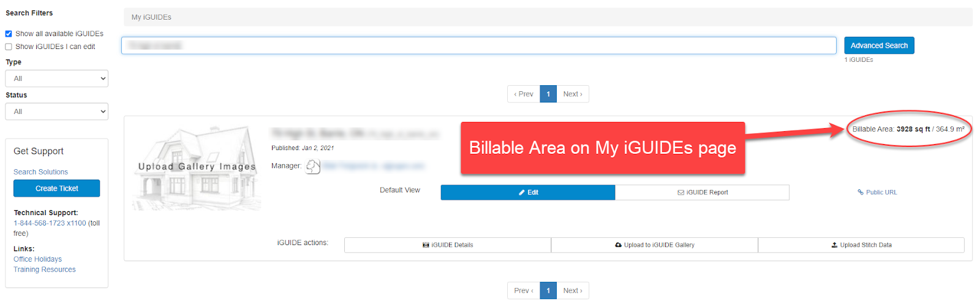Click the Advanced Search button
Viewport: 980px width, 307px height.
coord(879,45)
